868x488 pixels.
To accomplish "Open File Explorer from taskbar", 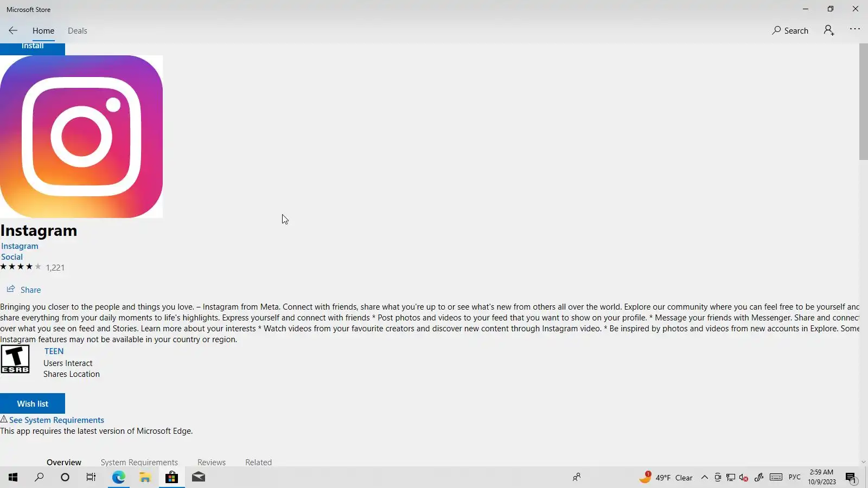I will tap(145, 477).
